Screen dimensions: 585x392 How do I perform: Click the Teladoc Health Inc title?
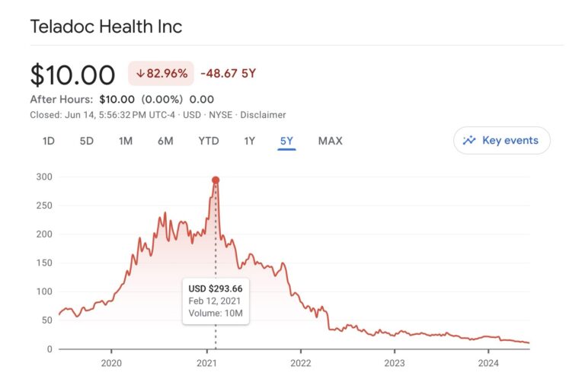(x=106, y=27)
